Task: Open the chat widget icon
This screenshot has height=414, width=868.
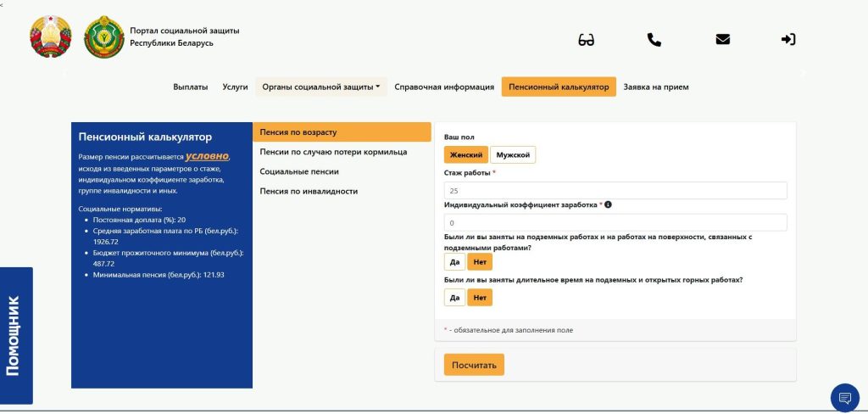Action: coord(844,398)
